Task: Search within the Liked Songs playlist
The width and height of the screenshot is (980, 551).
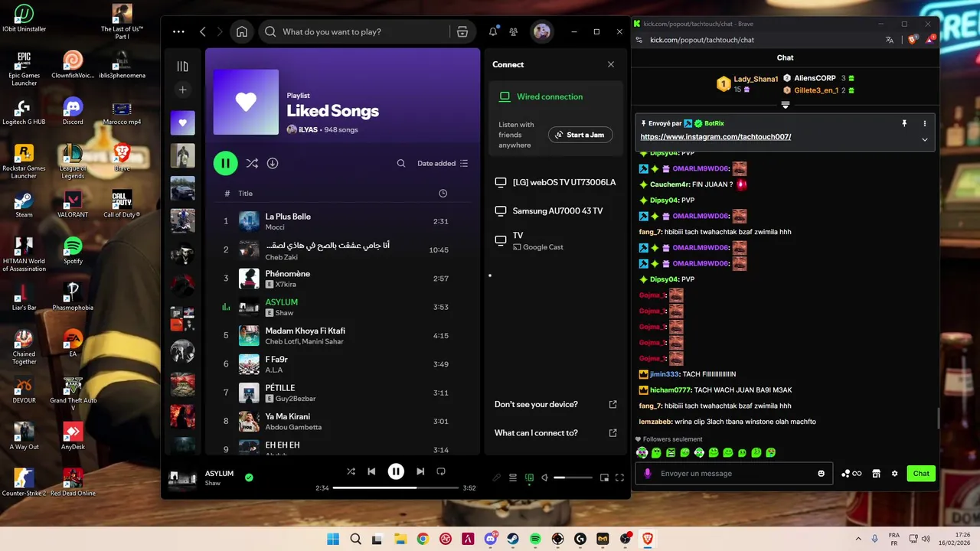Action: [401, 163]
